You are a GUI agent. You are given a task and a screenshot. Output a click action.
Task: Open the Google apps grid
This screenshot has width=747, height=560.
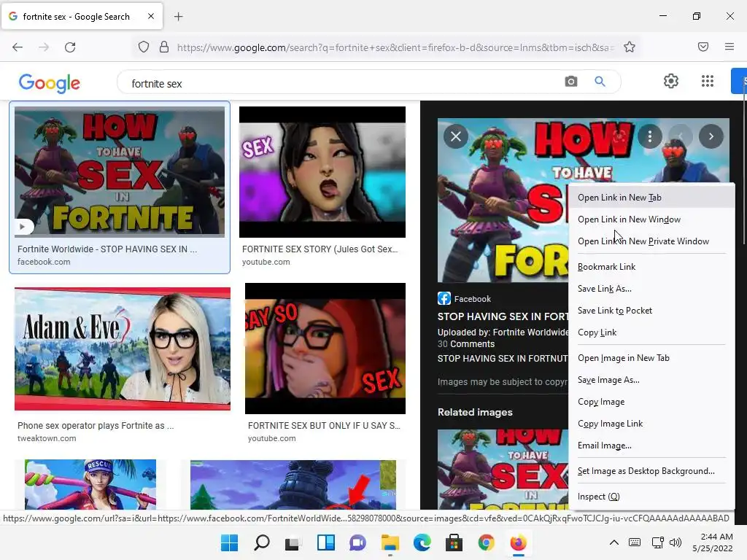708,81
